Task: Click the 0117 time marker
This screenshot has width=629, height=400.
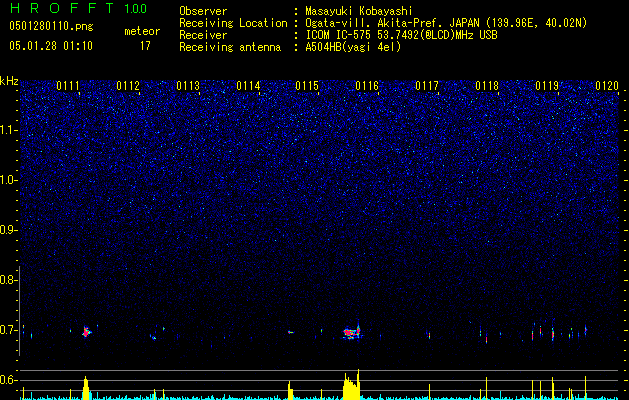Action: tap(427, 86)
